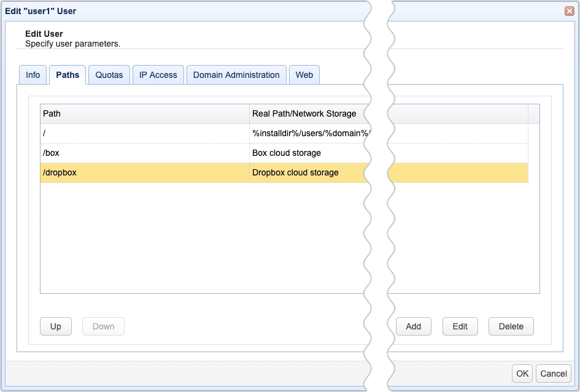The height and width of the screenshot is (392, 580).
Task: Open the Domain Administration tab
Action: tap(236, 74)
